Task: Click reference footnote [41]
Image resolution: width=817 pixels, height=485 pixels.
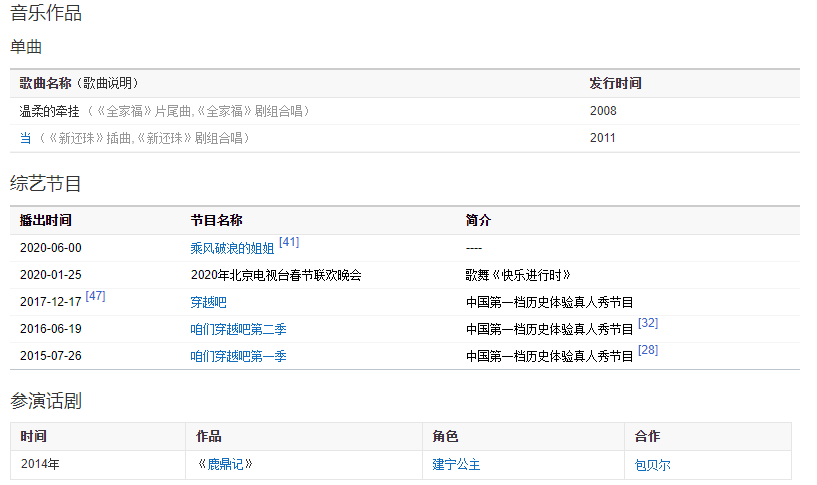Action: pyautogui.click(x=289, y=242)
